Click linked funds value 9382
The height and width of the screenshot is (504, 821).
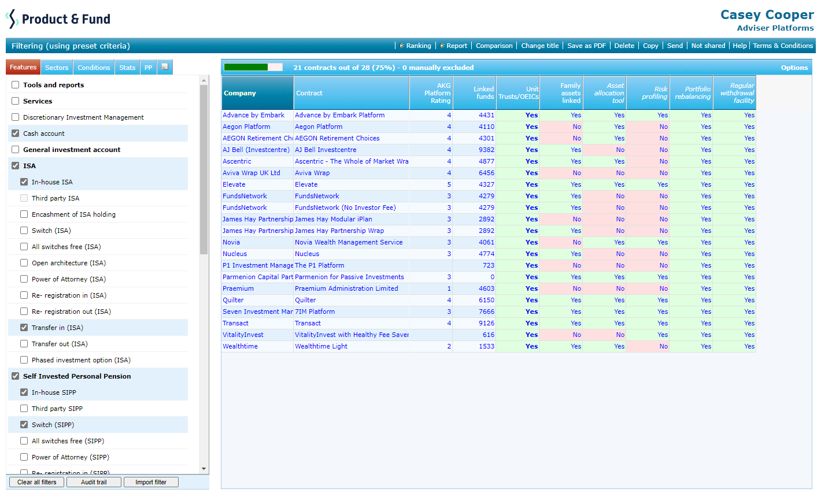[486, 150]
